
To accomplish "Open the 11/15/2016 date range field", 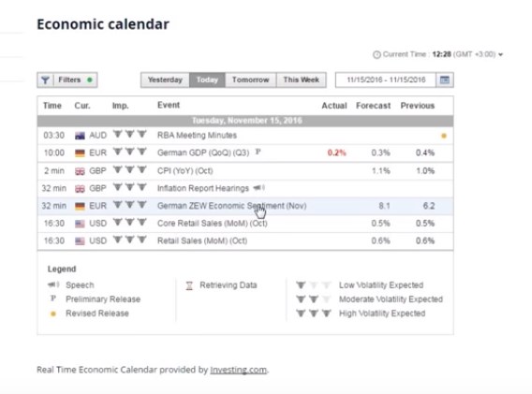I will [386, 80].
